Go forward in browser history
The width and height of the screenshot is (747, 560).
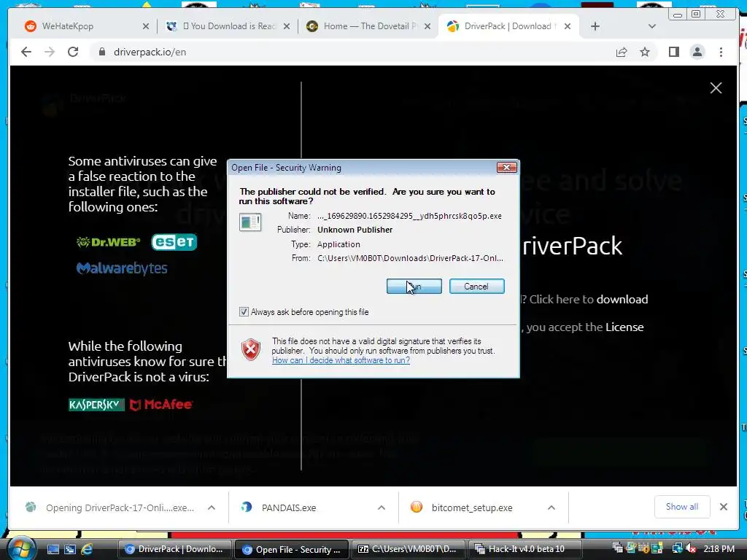[x=50, y=52]
